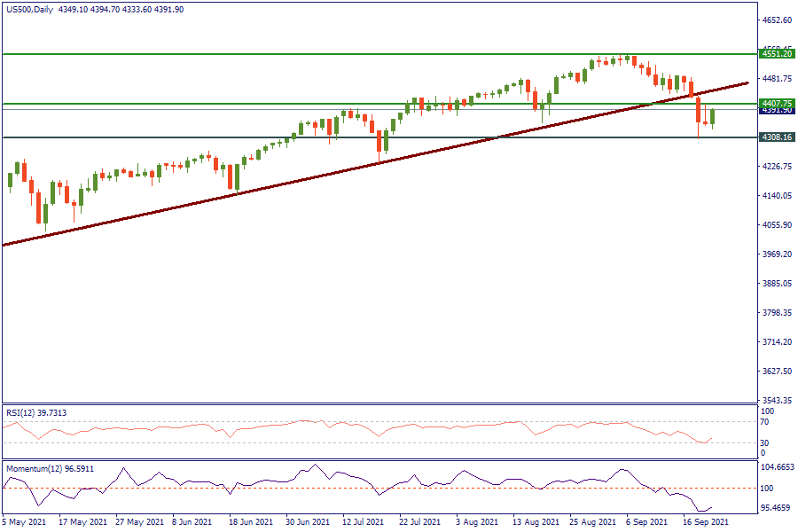The height and width of the screenshot is (532, 798).
Task: Click the 104.6653 value on Momentum scale
Action: pyautogui.click(x=778, y=467)
